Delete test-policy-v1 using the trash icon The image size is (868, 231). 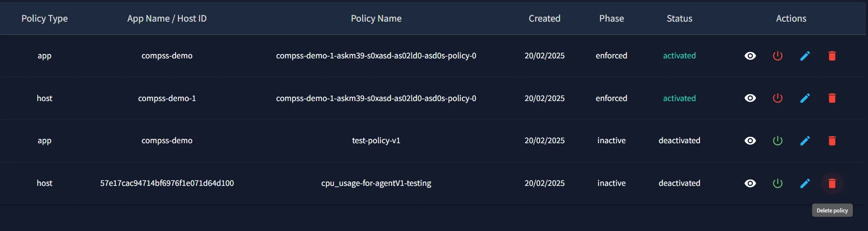coord(832,141)
